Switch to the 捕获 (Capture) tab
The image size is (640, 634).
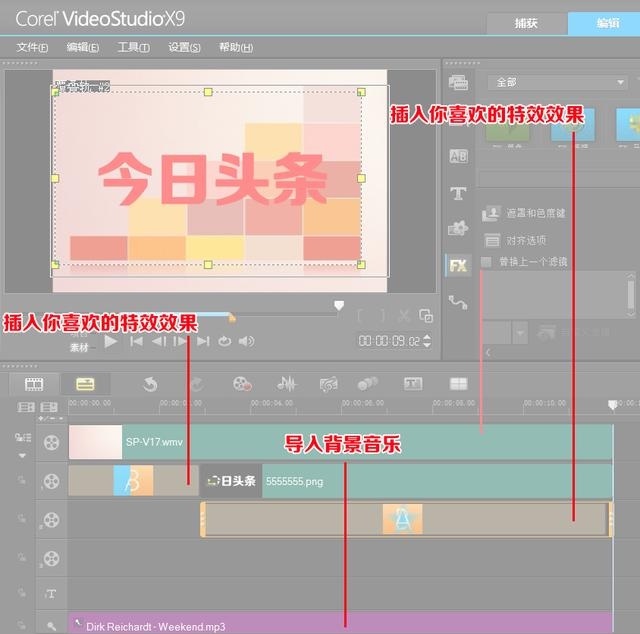[527, 23]
